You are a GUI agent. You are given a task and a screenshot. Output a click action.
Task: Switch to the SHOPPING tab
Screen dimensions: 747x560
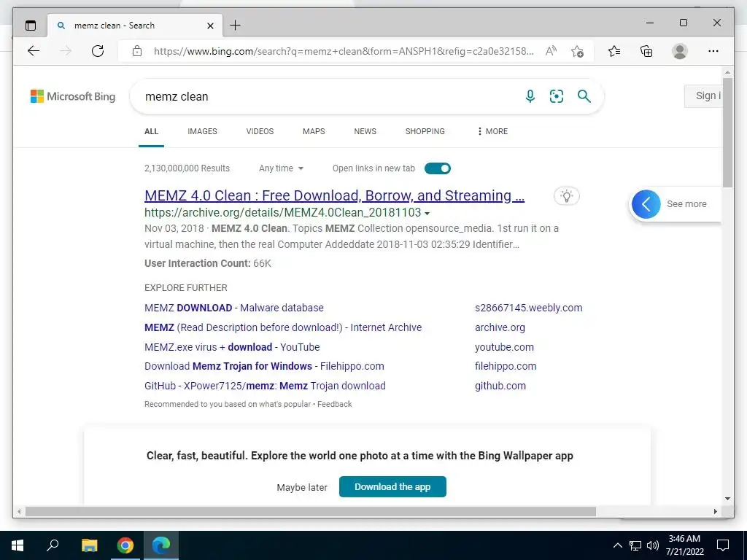(x=425, y=131)
